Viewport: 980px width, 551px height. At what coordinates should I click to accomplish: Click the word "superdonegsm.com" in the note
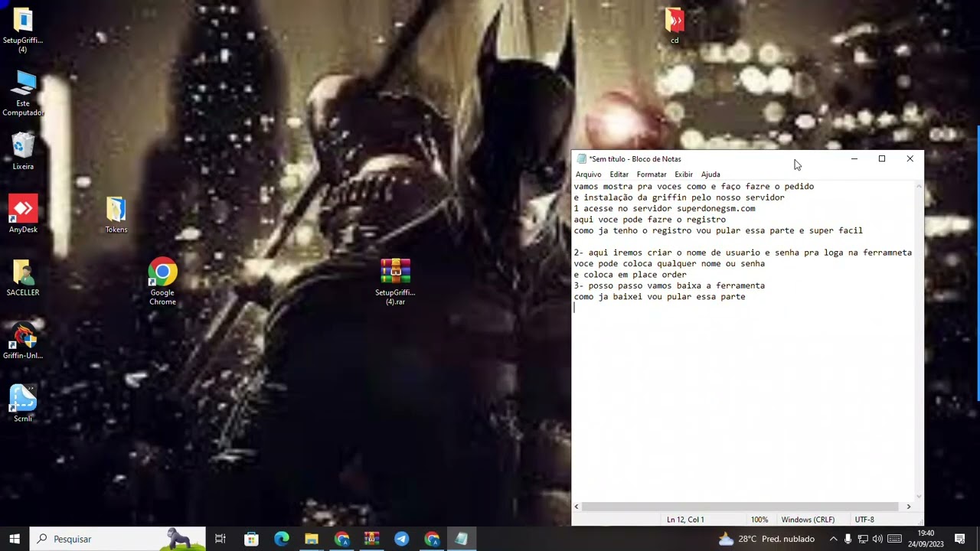(716, 208)
